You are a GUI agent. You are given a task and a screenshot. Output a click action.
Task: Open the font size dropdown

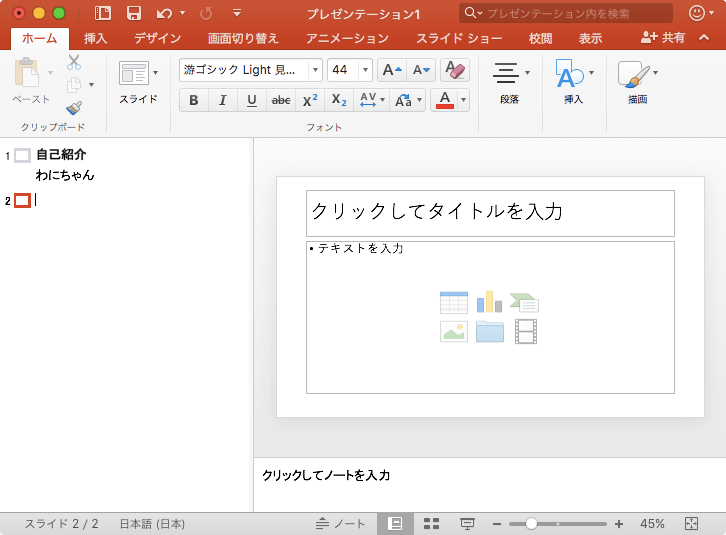(x=366, y=70)
